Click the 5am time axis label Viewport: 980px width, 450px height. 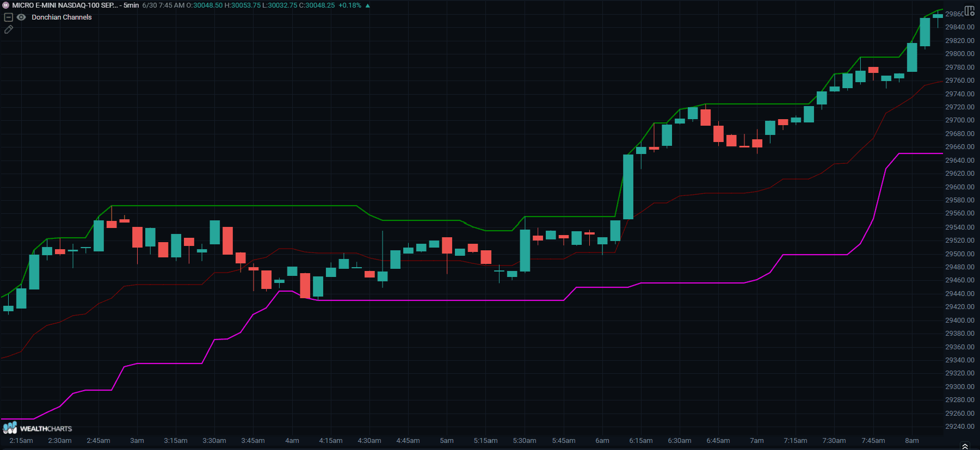point(447,441)
